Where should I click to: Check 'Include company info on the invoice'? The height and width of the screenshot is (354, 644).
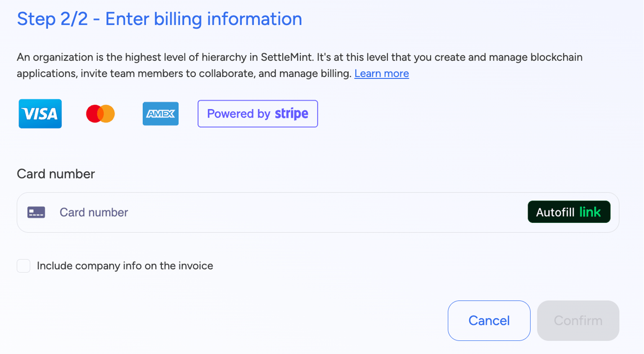23,265
